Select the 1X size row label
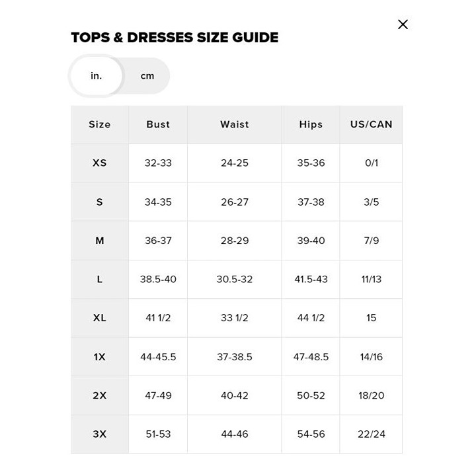 point(100,357)
